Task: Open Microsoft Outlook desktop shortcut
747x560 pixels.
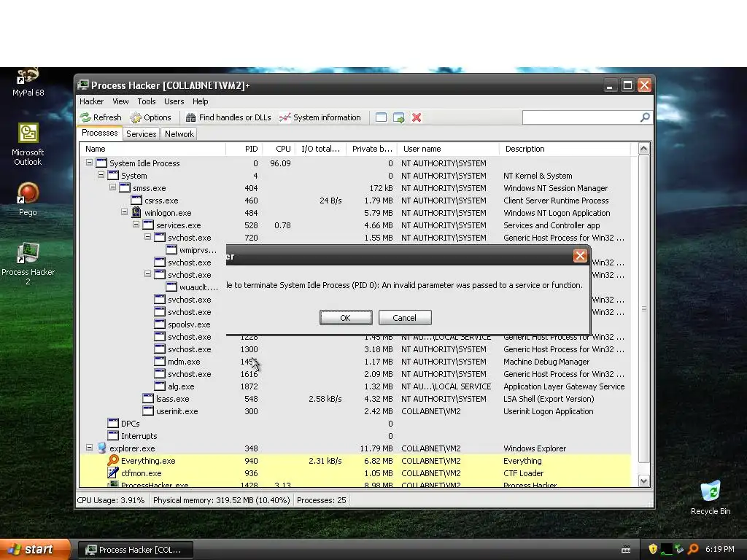Action: (x=28, y=144)
